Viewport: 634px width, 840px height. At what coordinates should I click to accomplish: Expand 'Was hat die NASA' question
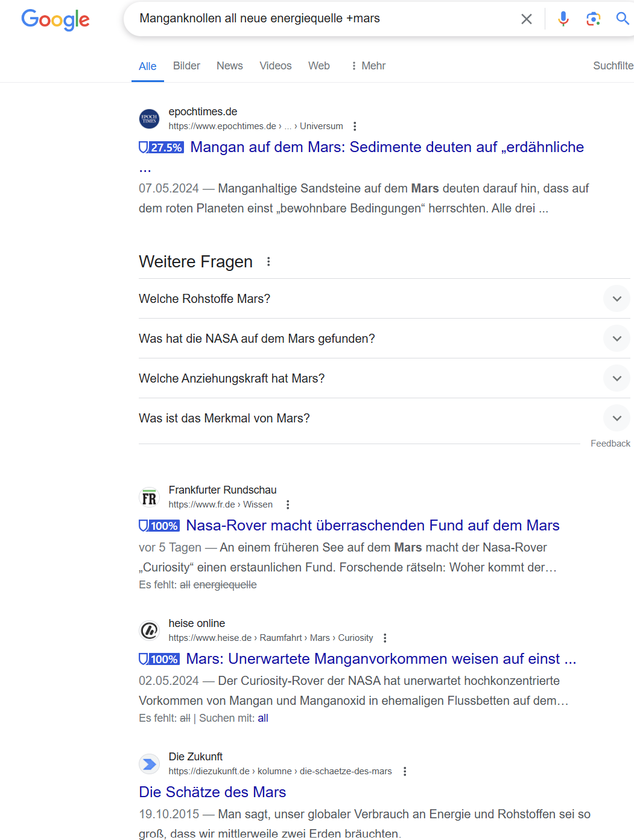384,339
